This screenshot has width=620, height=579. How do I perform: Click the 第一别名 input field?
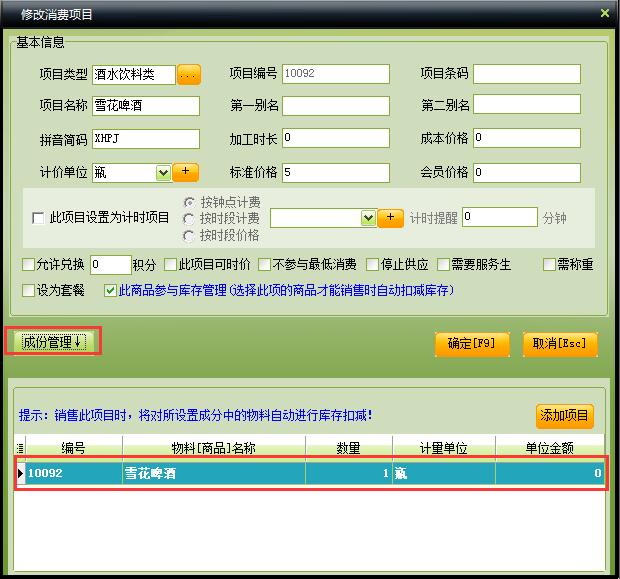[336, 106]
